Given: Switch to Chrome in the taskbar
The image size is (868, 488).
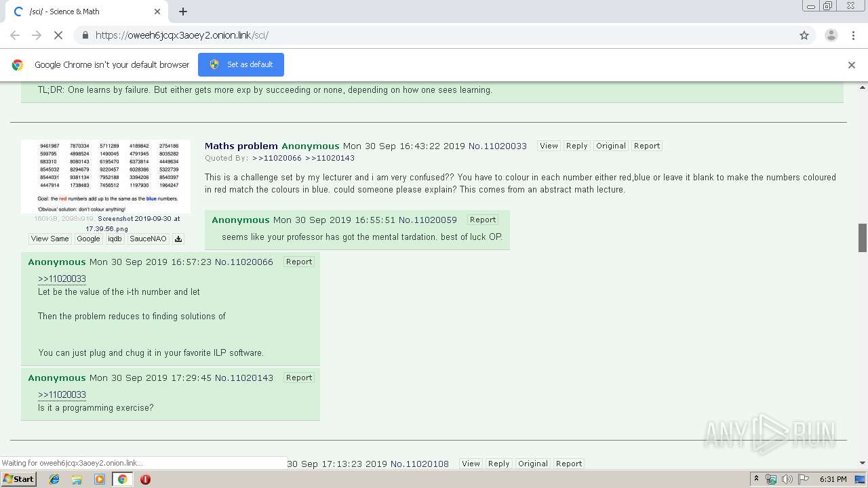Looking at the screenshot, I should point(122,479).
